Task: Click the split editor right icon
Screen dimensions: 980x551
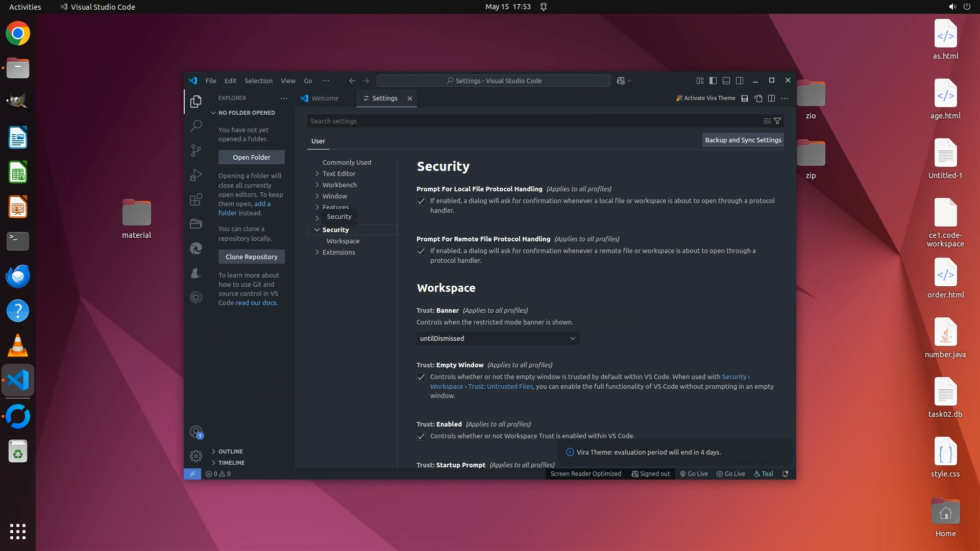Action: [771, 98]
